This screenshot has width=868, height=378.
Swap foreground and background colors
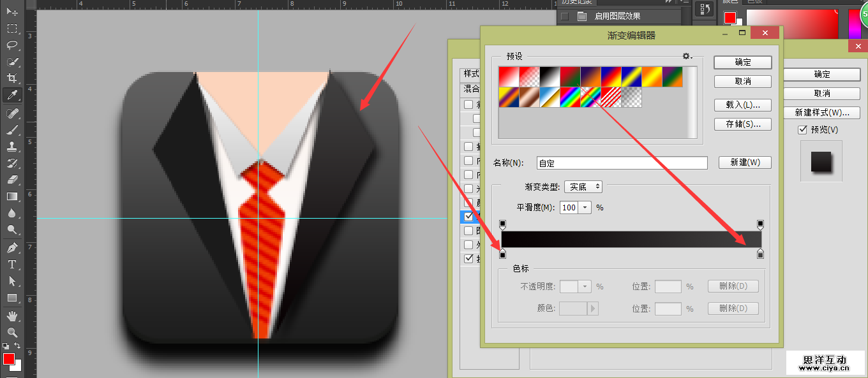[x=18, y=345]
